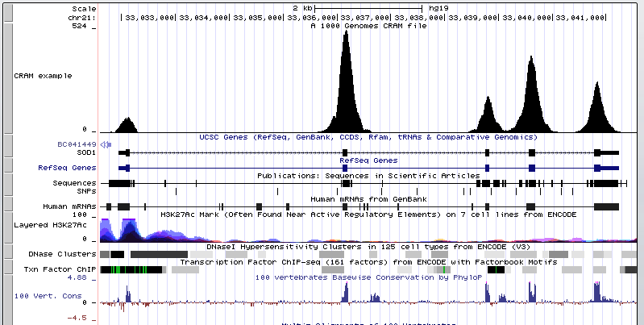Click the H3K27Ac Mark track title
This screenshot has width=644, height=325.
(368, 215)
